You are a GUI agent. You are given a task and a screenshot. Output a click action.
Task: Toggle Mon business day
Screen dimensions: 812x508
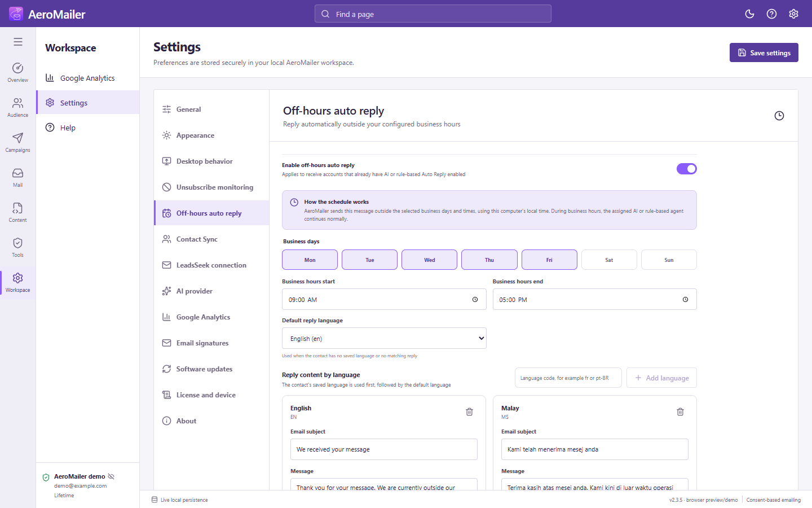310,260
